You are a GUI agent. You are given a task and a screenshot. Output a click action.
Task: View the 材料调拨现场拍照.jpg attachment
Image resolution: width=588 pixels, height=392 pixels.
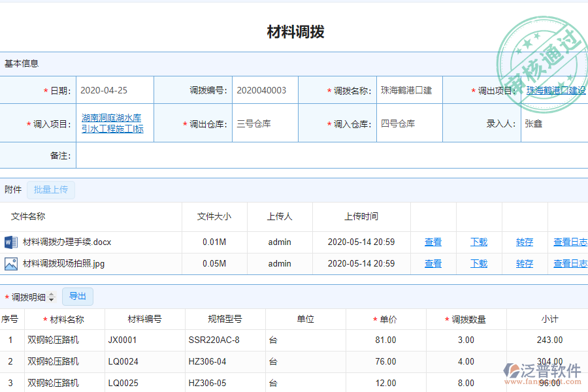coord(433,264)
